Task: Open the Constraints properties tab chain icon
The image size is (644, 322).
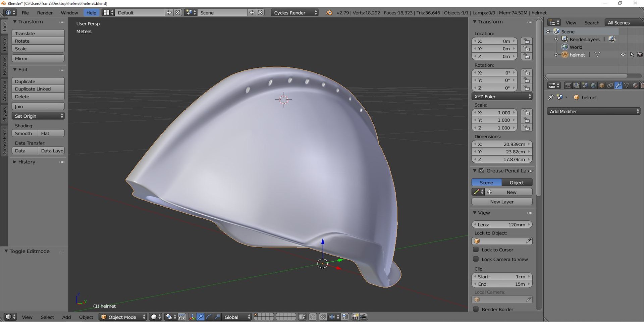Action: click(x=610, y=86)
